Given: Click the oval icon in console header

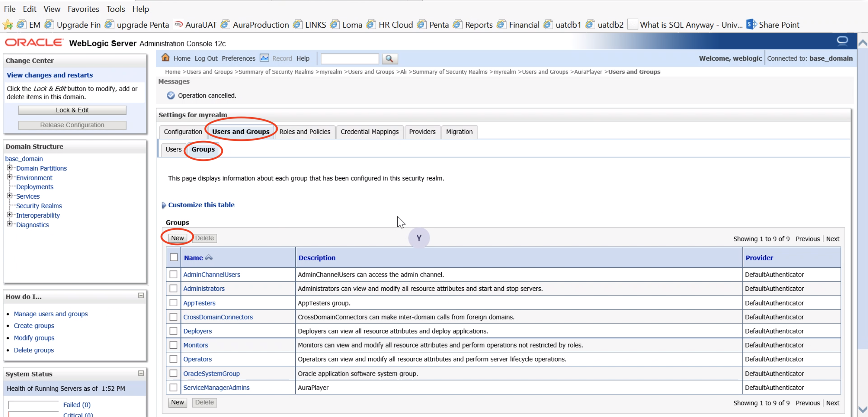Looking at the screenshot, I should tap(842, 41).
